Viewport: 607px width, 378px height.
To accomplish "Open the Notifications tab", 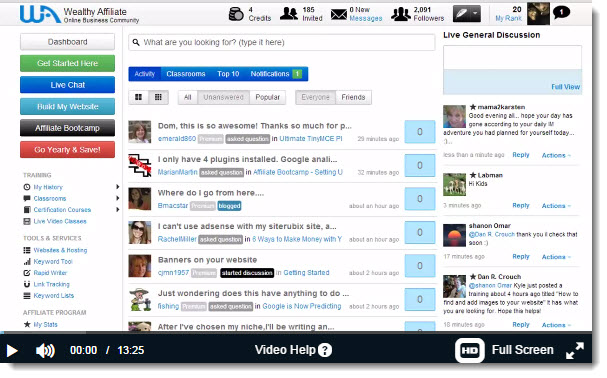I will coord(275,74).
